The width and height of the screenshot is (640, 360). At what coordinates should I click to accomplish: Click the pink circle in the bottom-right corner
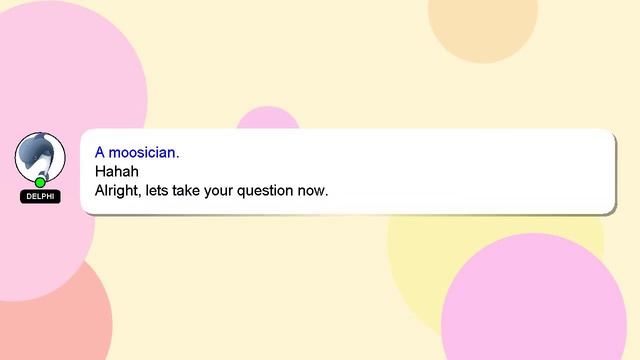pos(534,302)
